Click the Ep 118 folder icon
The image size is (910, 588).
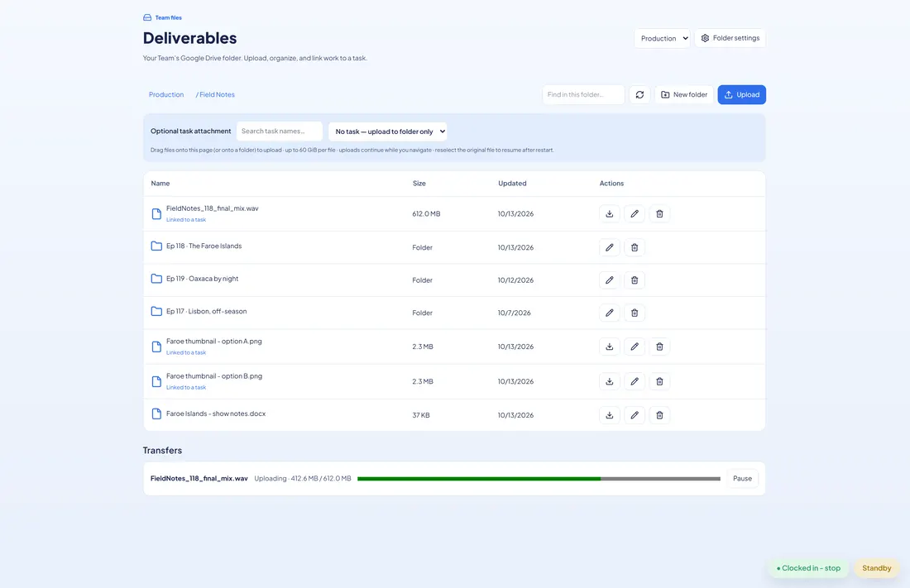click(x=156, y=246)
